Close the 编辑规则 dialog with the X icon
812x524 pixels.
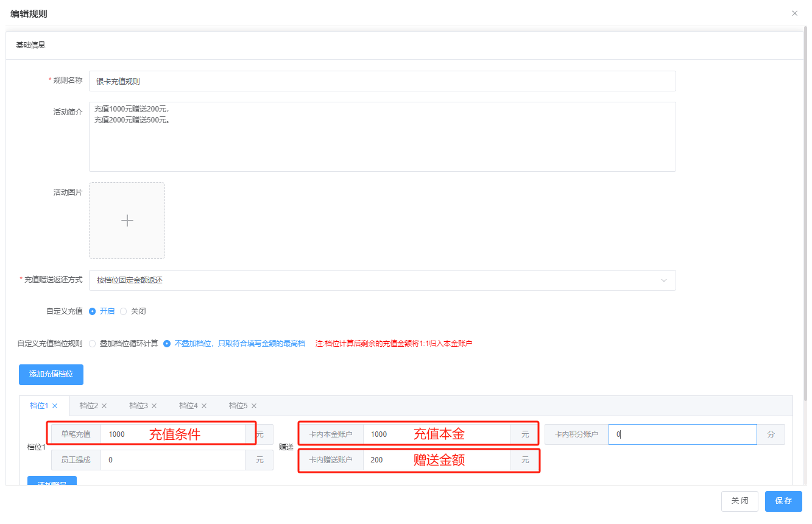coord(794,13)
